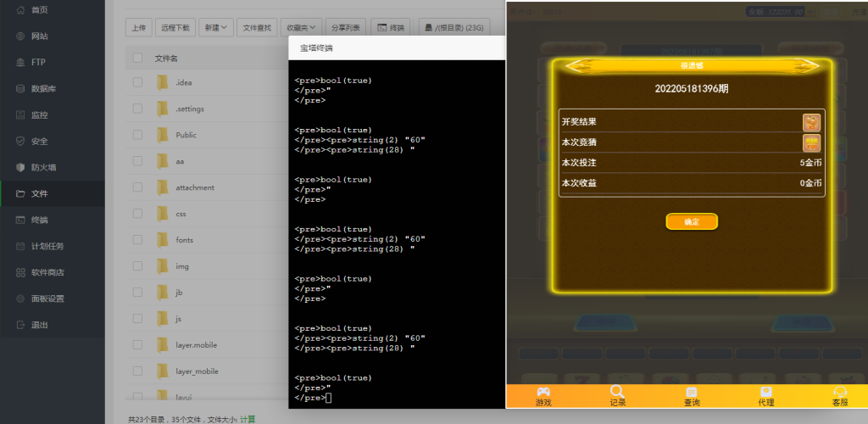
Task: Open the 记录 magnifier icon in bottom bar
Action: point(617,392)
